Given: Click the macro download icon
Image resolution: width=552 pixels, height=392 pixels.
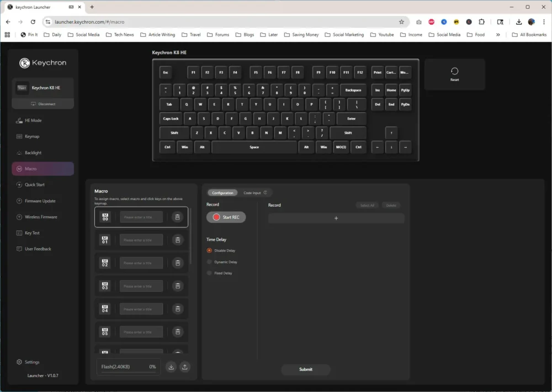Looking at the screenshot, I should coord(171,367).
